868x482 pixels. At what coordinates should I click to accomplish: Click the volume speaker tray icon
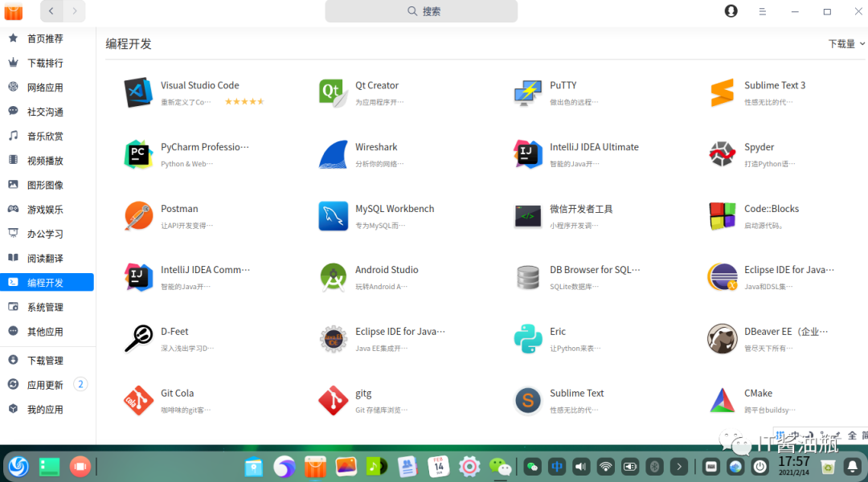pyautogui.click(x=581, y=467)
